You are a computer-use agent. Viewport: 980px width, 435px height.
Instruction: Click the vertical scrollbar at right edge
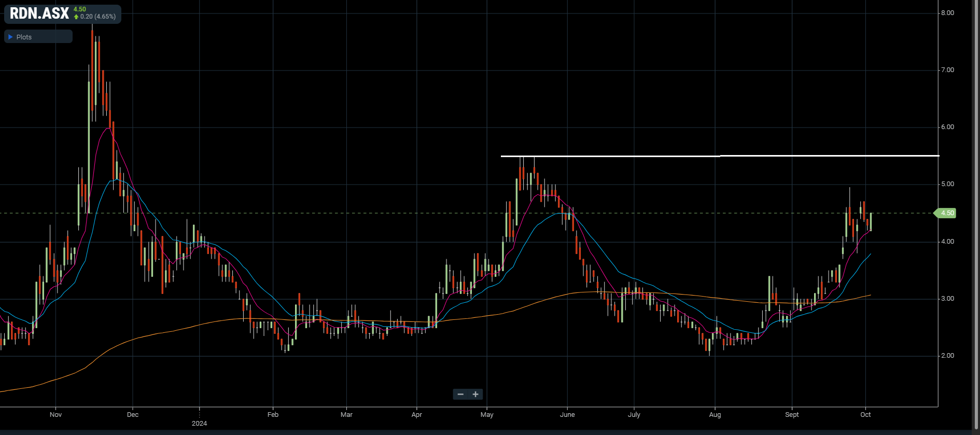click(976, 214)
